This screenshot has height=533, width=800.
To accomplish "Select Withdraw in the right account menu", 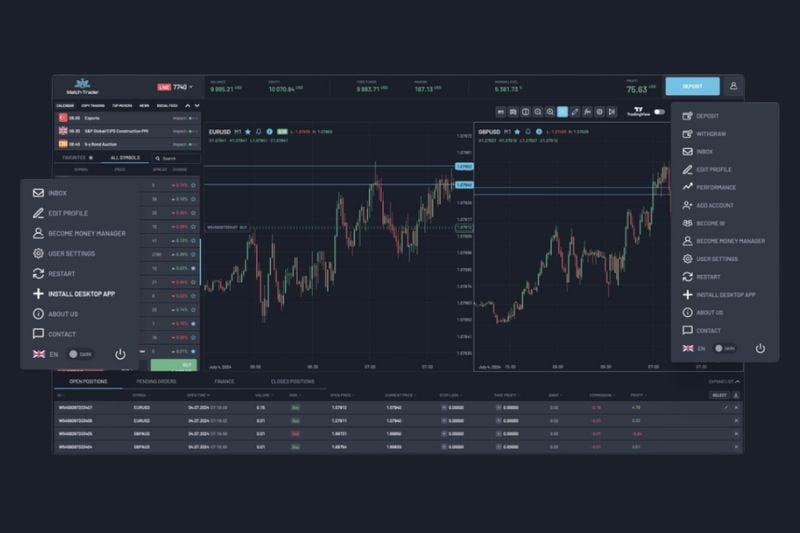I will (x=710, y=133).
